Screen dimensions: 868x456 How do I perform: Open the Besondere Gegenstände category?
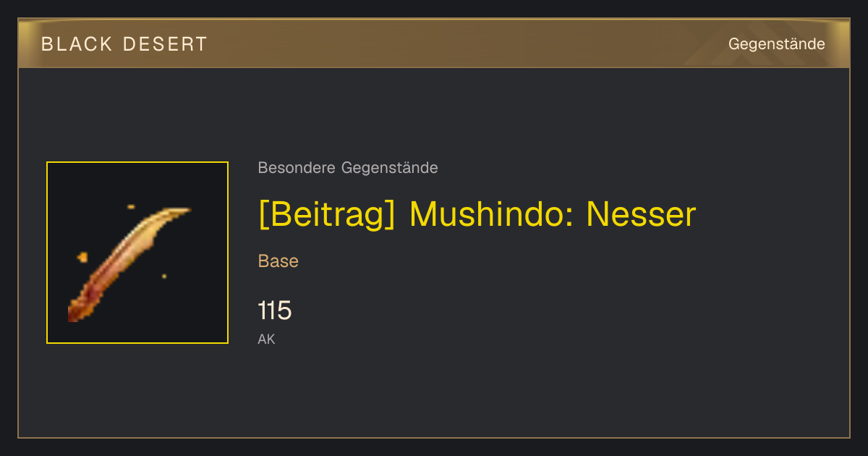click(348, 168)
